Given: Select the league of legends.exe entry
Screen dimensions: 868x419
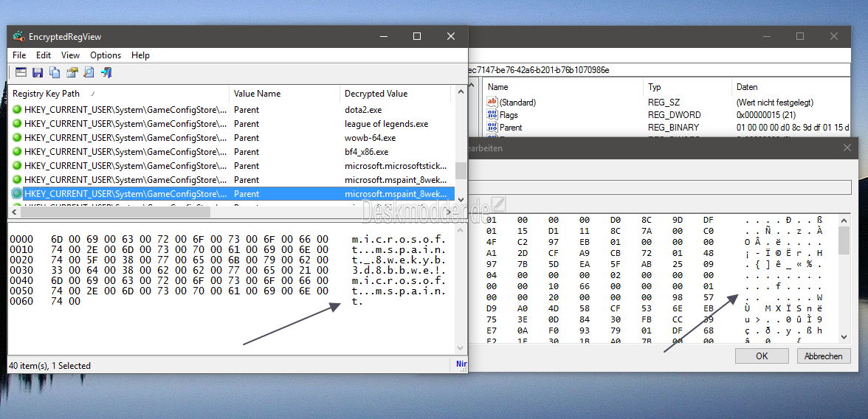Looking at the screenshot, I should [387, 124].
